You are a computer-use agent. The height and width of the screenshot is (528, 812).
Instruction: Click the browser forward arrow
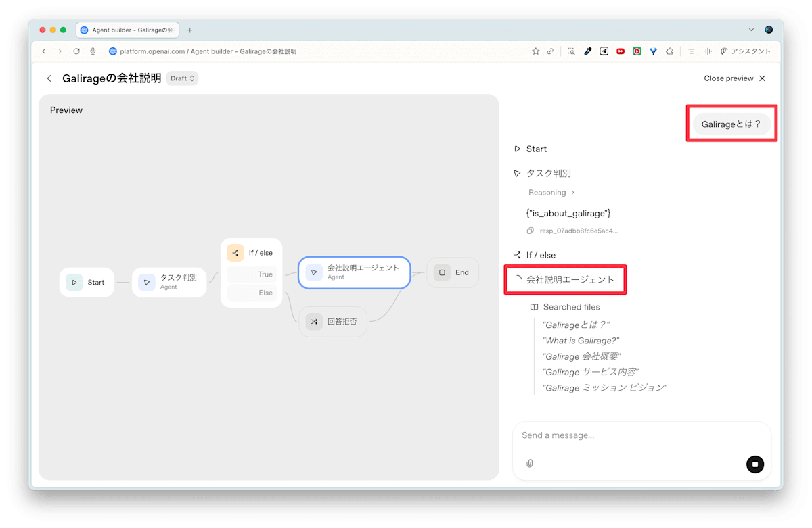pyautogui.click(x=60, y=51)
